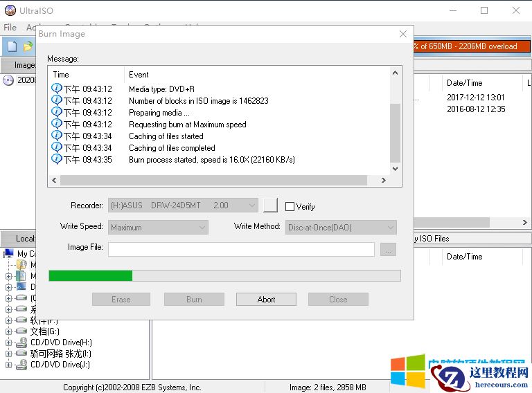Click info icon beside Burn process started
This screenshot has width=532, height=393.
[x=57, y=159]
